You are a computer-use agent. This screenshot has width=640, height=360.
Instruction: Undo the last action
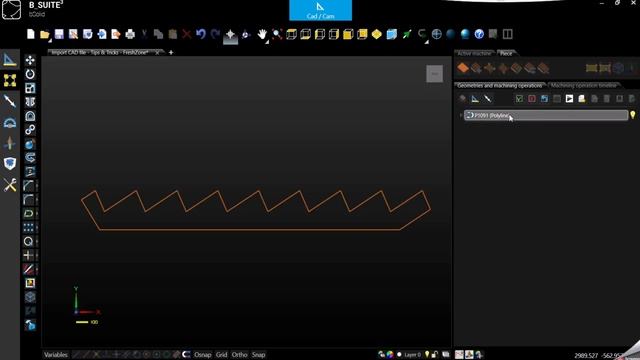(x=200, y=34)
